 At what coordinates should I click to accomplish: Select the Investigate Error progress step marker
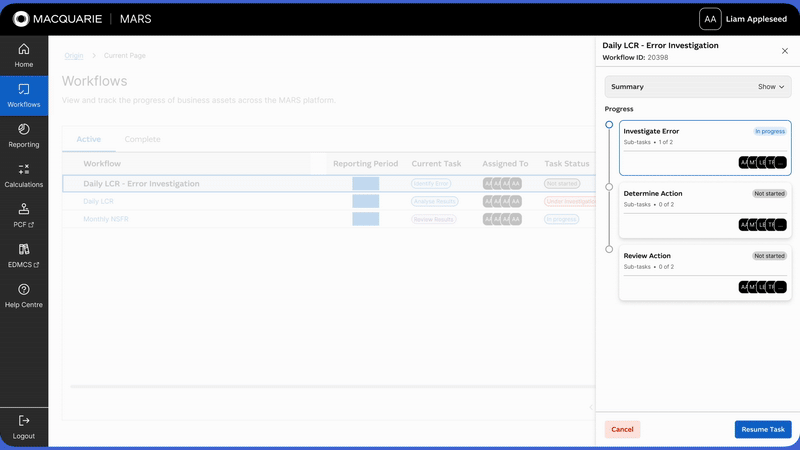click(609, 124)
